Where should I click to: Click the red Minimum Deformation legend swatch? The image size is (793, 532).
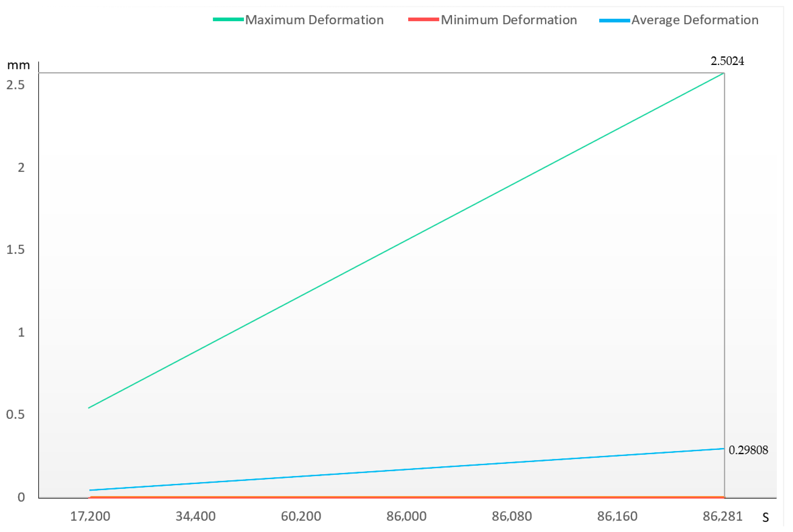(423, 20)
